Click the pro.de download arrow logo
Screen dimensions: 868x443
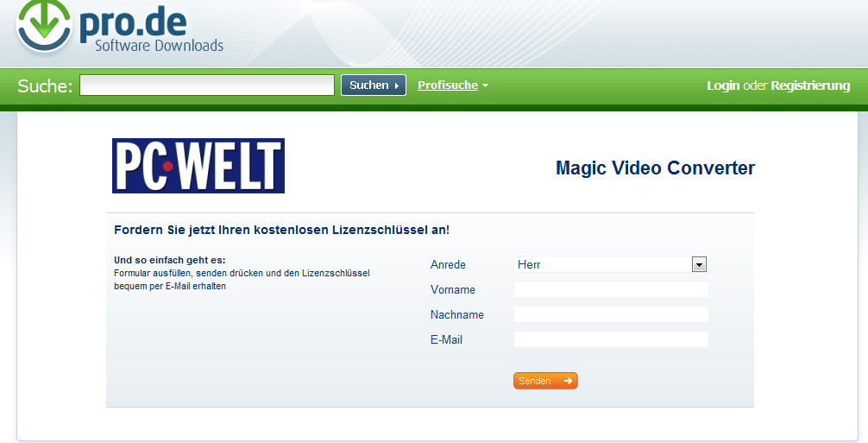click(44, 23)
